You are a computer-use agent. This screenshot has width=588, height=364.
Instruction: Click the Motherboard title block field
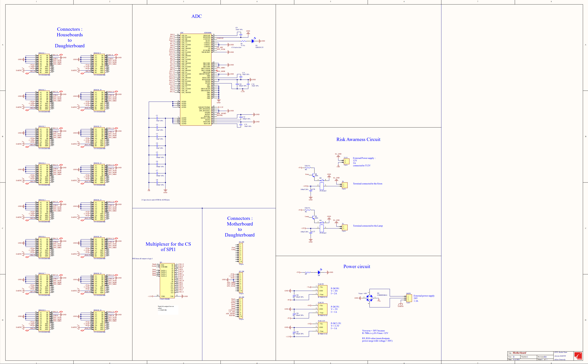point(519,353)
